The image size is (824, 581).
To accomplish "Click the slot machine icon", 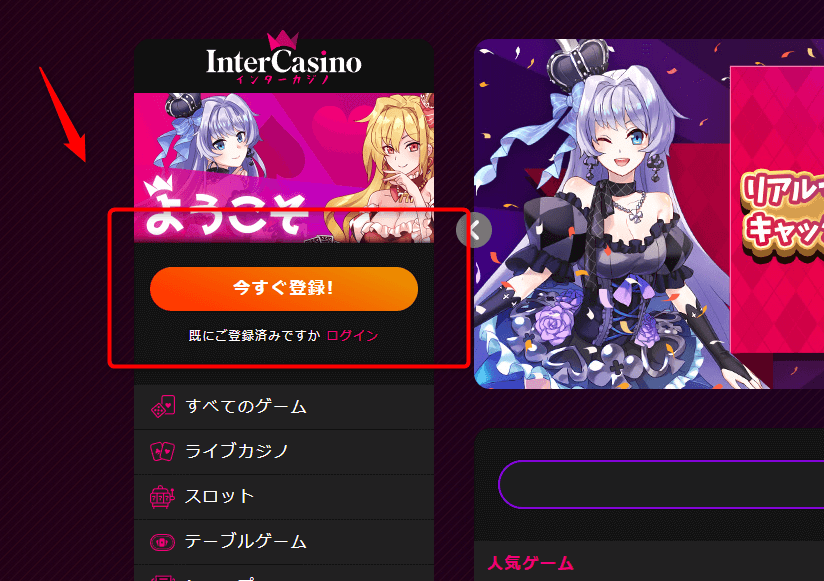I will pyautogui.click(x=162, y=496).
